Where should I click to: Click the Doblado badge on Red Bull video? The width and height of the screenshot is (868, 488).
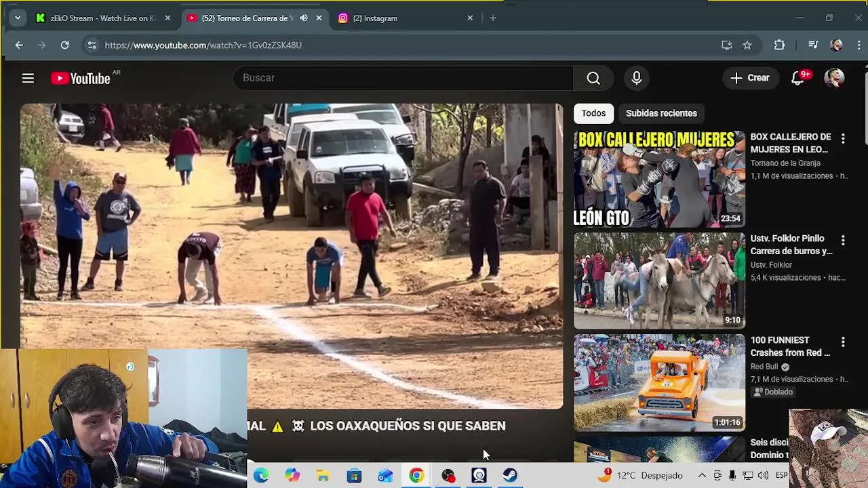[x=773, y=392]
